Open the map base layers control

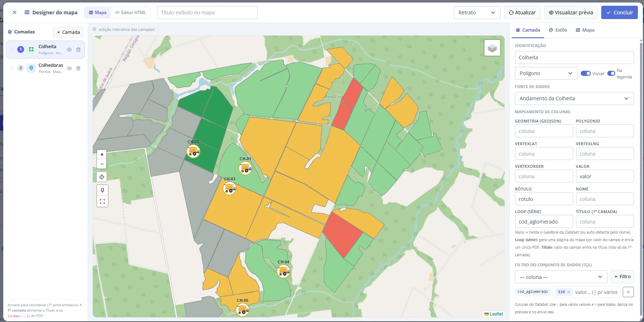[492, 48]
